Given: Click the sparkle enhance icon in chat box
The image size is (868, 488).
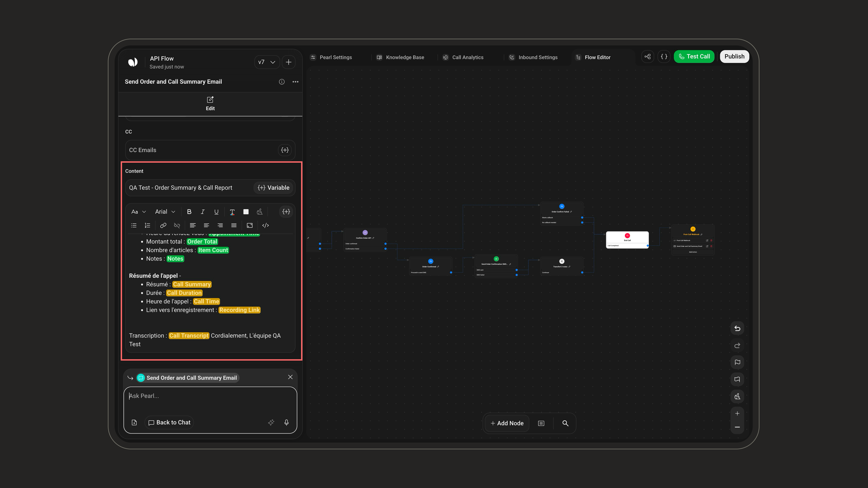Looking at the screenshot, I should tap(271, 423).
